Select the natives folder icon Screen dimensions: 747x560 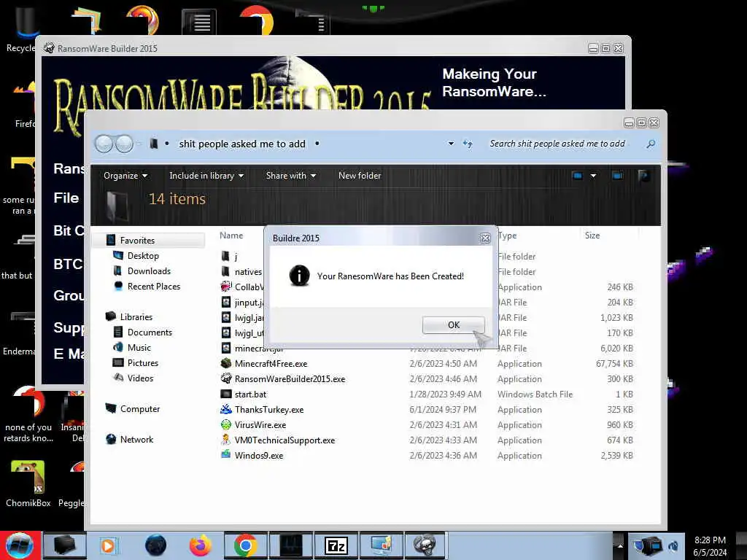click(226, 271)
